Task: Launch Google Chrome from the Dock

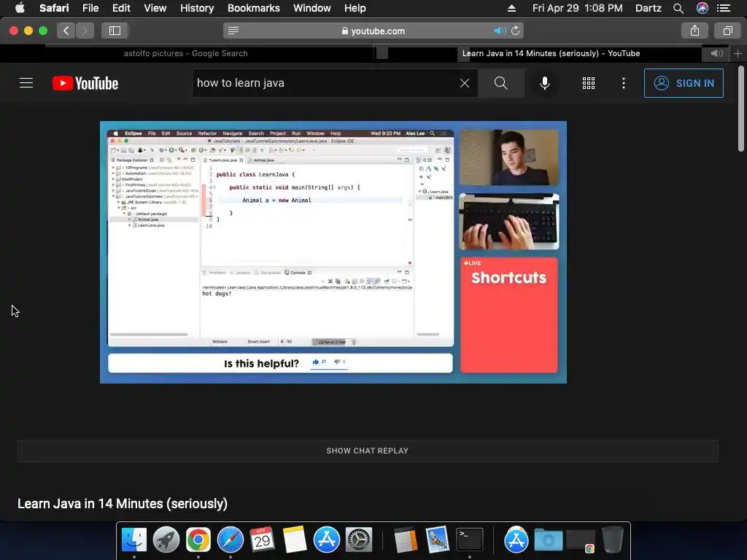Action: 198,540
